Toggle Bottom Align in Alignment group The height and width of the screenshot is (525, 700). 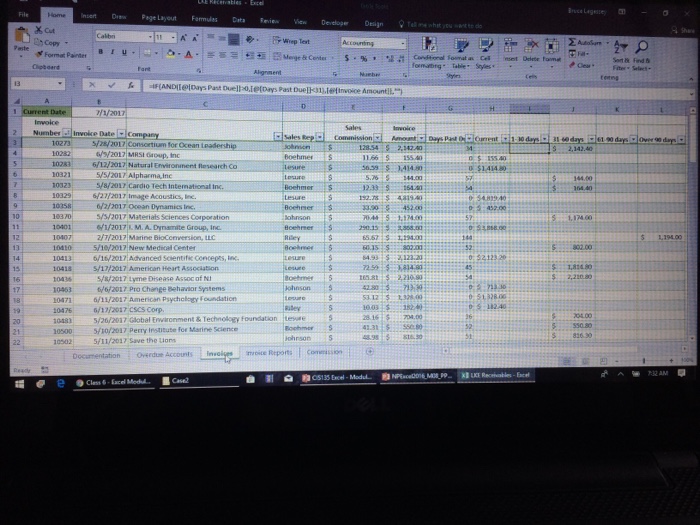point(233,39)
